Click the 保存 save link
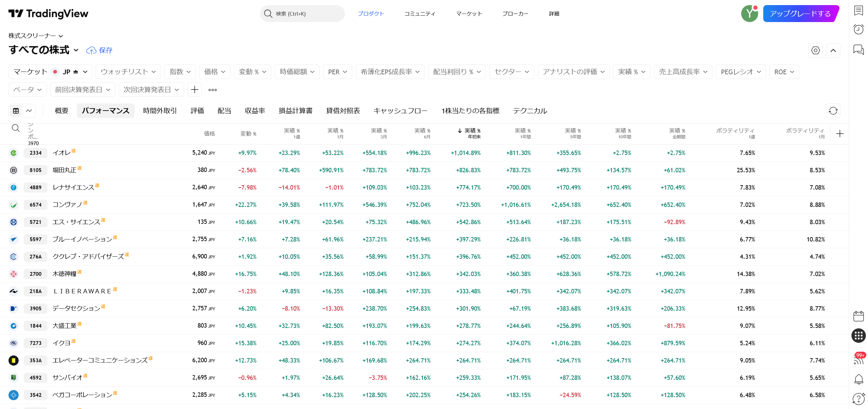The image size is (868, 409). (105, 50)
